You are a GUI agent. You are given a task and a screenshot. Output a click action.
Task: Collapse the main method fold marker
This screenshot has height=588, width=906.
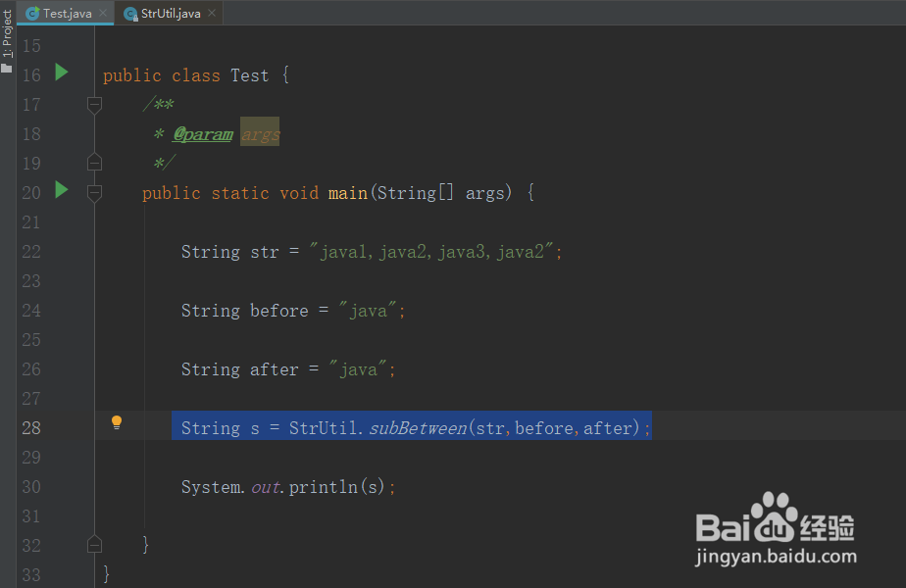[94, 192]
